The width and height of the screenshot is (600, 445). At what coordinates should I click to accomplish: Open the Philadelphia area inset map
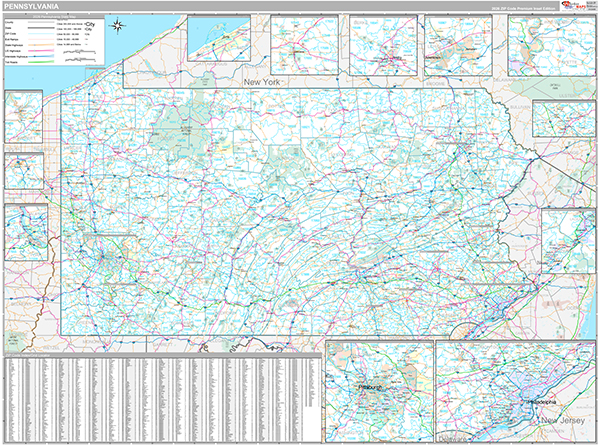click(x=516, y=392)
